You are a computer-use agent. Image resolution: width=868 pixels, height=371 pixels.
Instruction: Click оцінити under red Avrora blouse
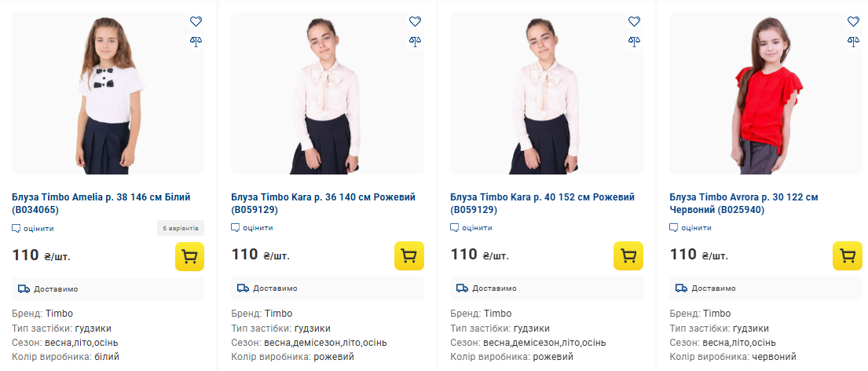point(690,228)
